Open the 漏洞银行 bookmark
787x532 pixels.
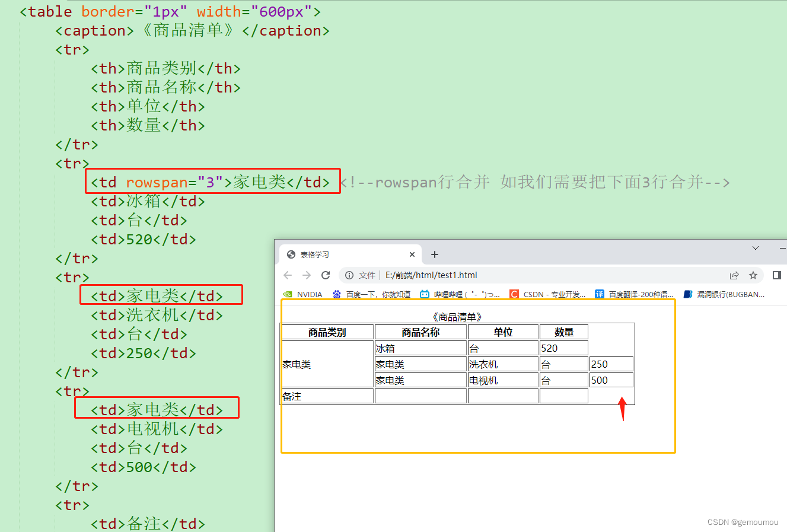click(x=724, y=294)
